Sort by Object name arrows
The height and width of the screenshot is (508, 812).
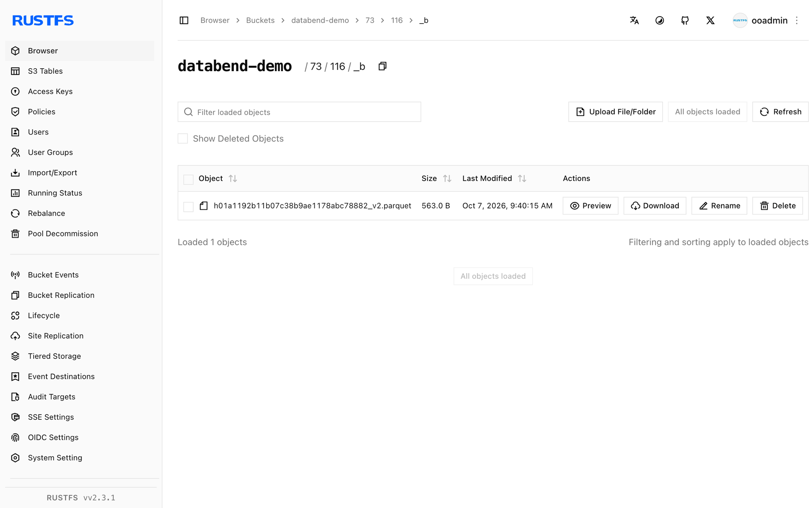coord(233,178)
